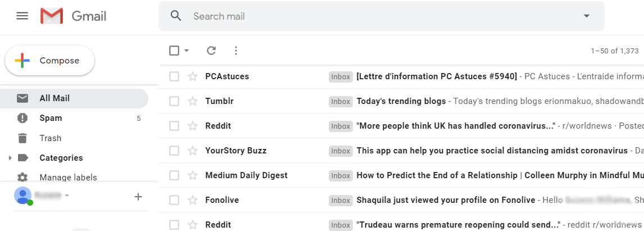
Task: Click into the Search mail field
Action: click(x=382, y=16)
